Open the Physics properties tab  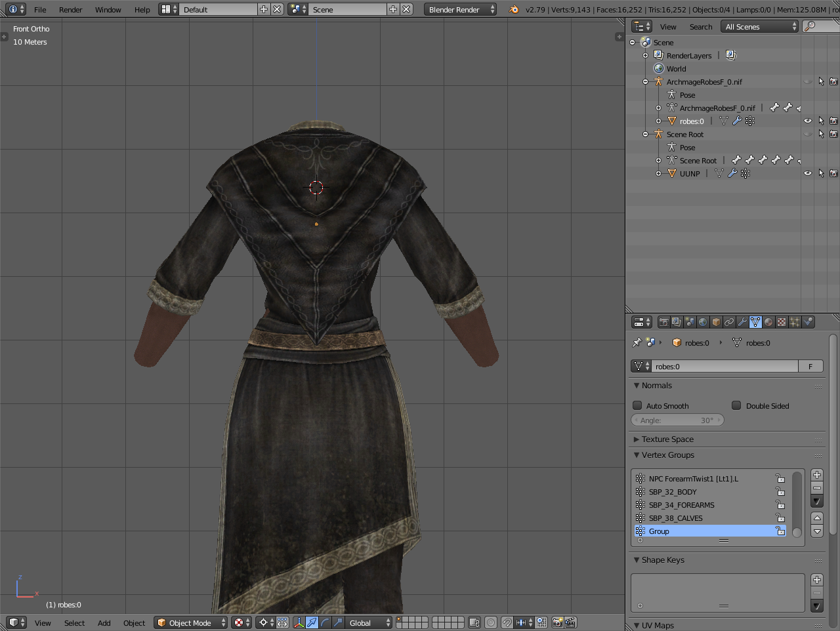(x=808, y=322)
